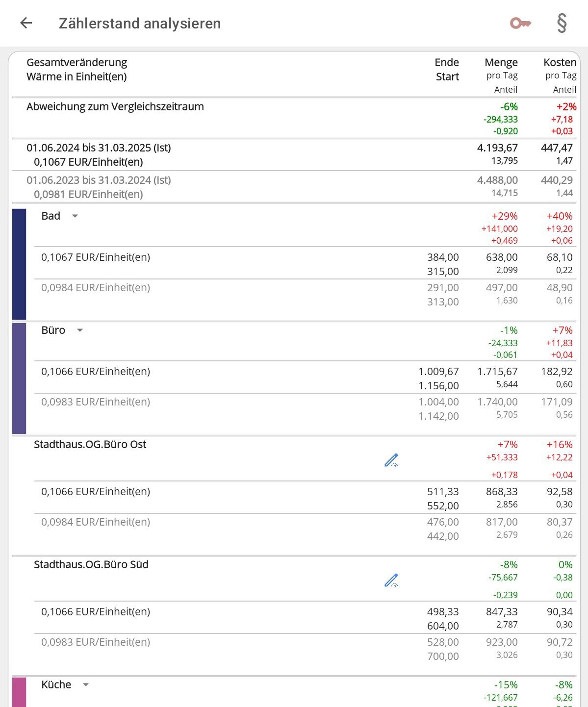The image size is (588, 707).
Task: Open the paragraph symbol legal info
Action: [562, 23]
